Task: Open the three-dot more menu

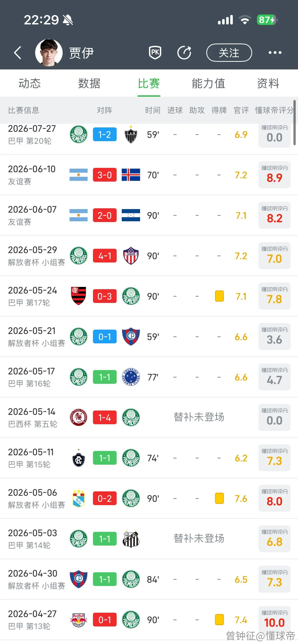Action: (x=275, y=53)
